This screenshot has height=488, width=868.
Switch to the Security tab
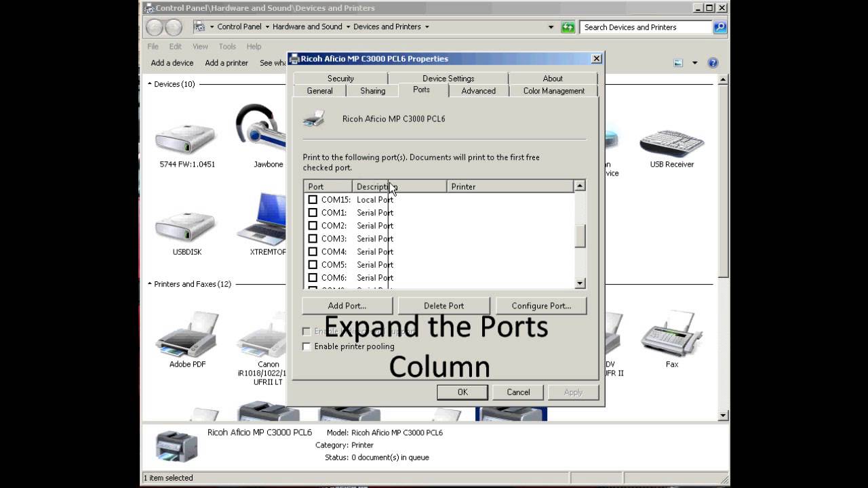(x=340, y=79)
